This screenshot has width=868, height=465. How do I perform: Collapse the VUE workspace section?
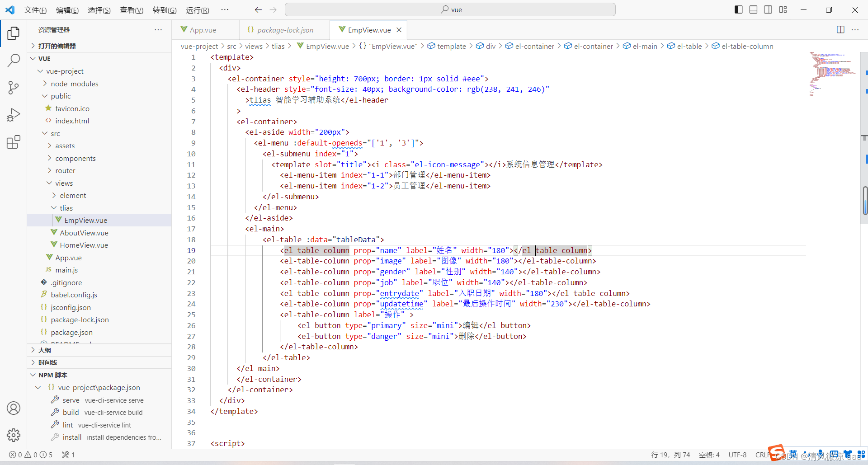tap(99, 59)
